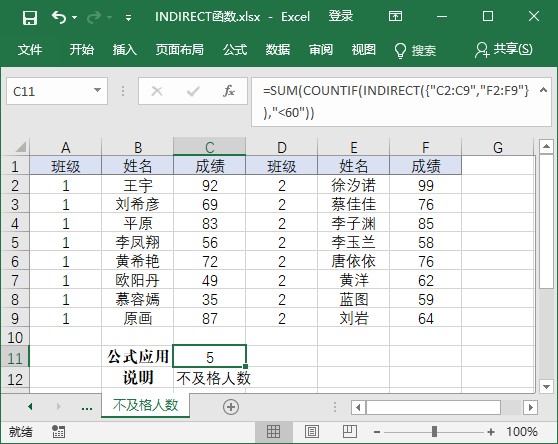Switch to the 插入 ribbon tab
The image size is (558, 444).
pos(125,49)
